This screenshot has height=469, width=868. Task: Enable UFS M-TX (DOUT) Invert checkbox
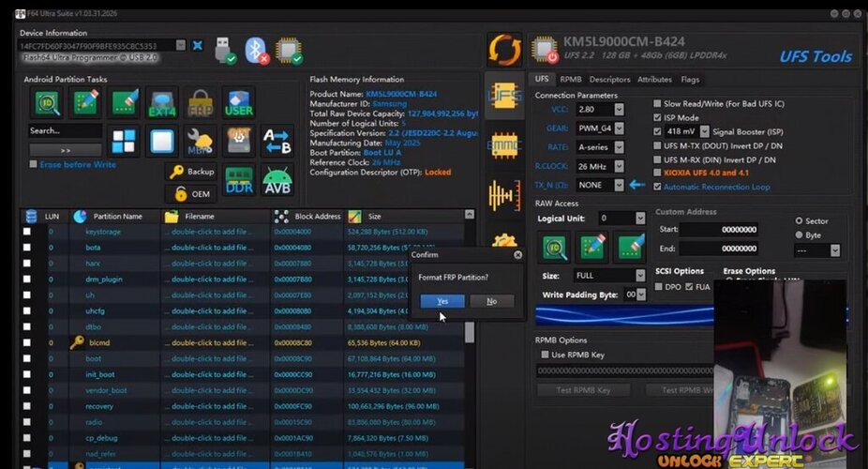(657, 145)
